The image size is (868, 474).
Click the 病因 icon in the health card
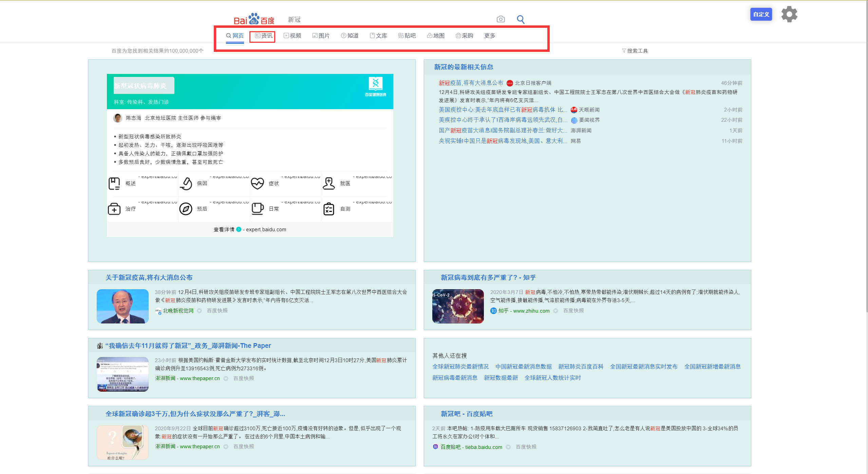pos(186,183)
